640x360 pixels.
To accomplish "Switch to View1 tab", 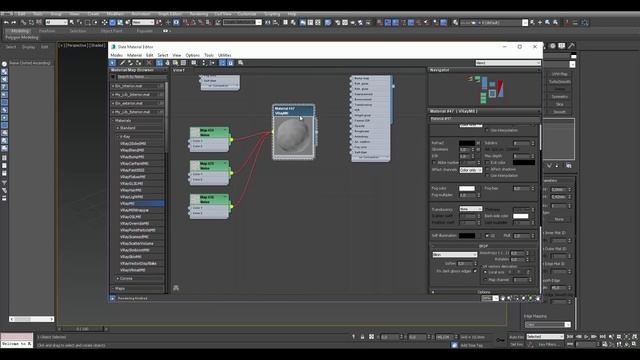I will tap(179, 70).
